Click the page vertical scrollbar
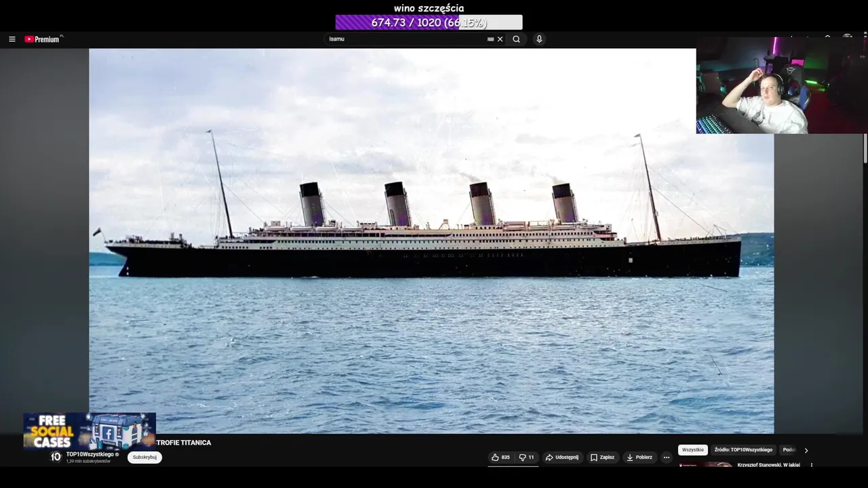868x488 pixels. point(865,148)
